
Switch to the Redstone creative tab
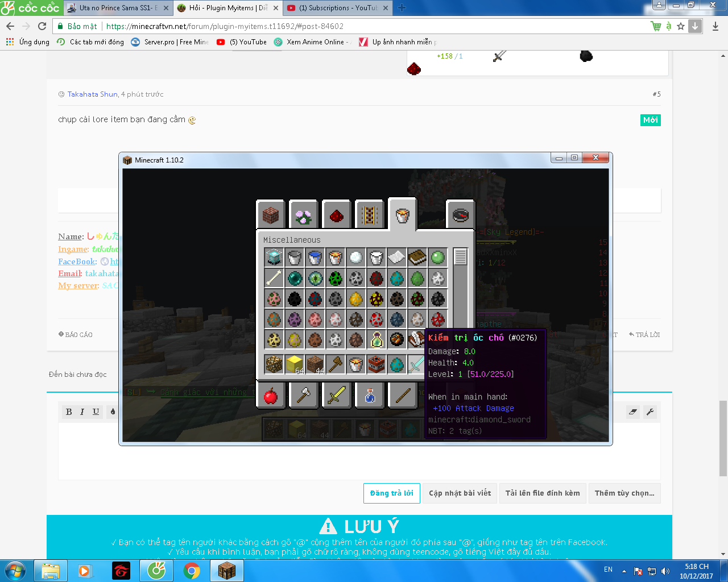[337, 215]
